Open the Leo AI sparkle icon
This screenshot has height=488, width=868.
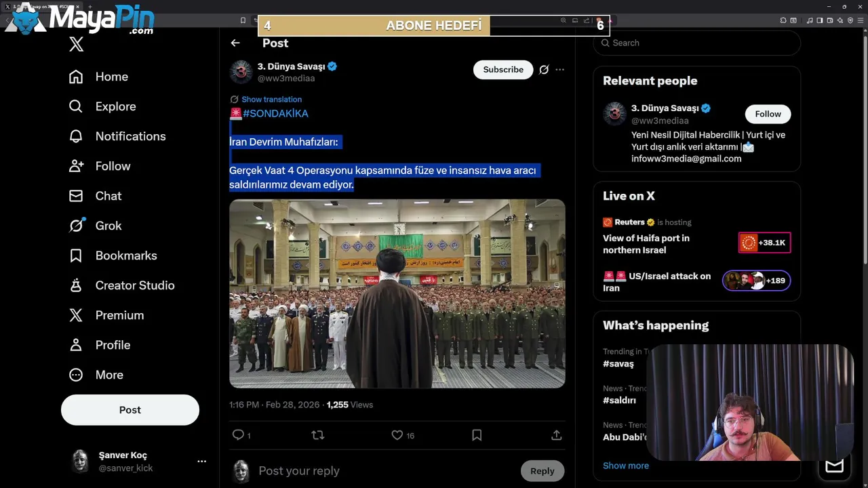[x=840, y=20]
